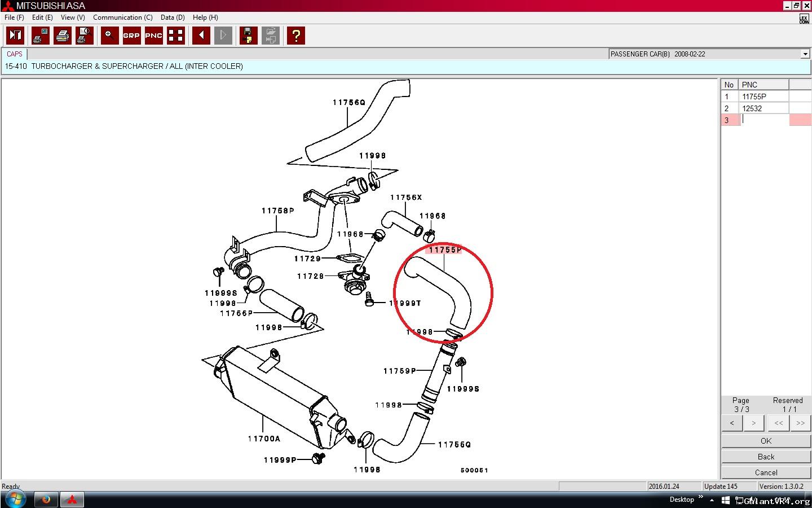812x508 pixels.
Task: Open Firefox from the taskbar
Action: [x=46, y=500]
